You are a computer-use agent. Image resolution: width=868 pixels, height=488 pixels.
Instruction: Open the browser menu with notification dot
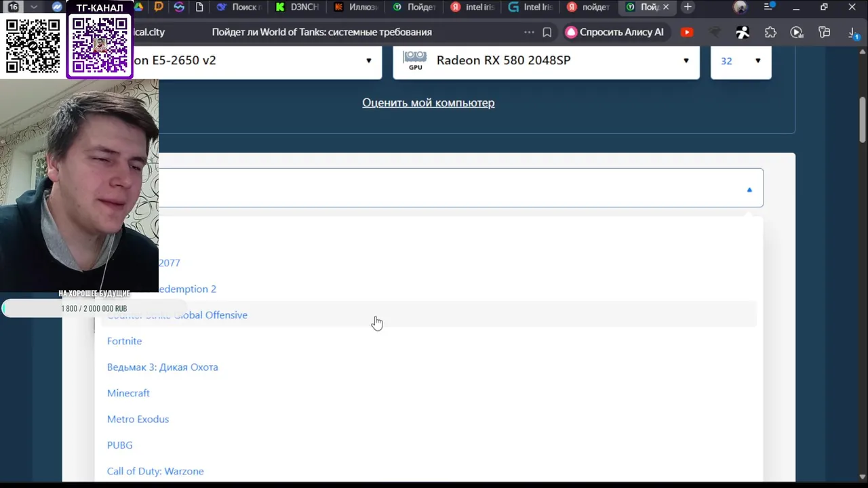click(769, 7)
